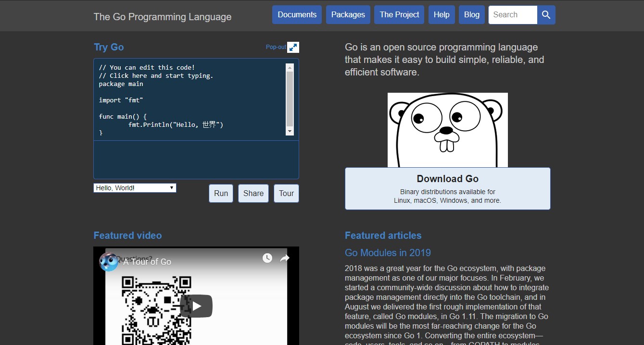Screen dimensions: 644x345
Task: Open the Hello, World! examples dropdown
Action: [x=135, y=187]
